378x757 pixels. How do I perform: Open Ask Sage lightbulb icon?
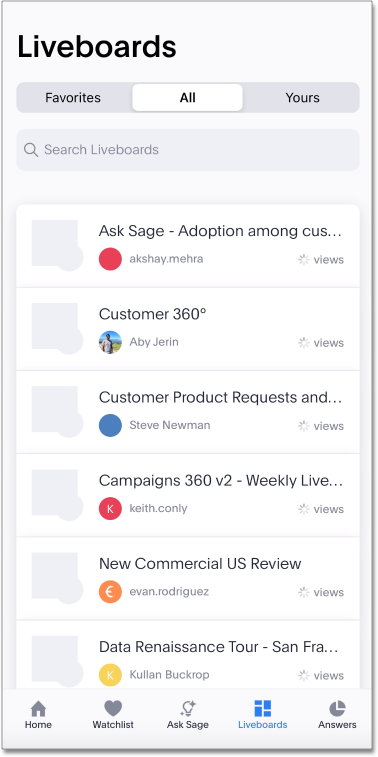187,709
